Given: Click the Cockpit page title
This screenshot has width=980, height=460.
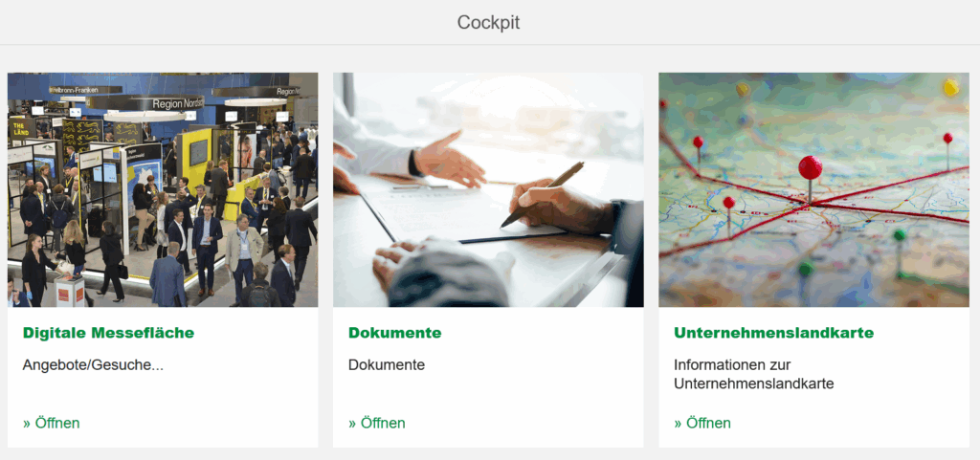Looking at the screenshot, I should [x=489, y=22].
